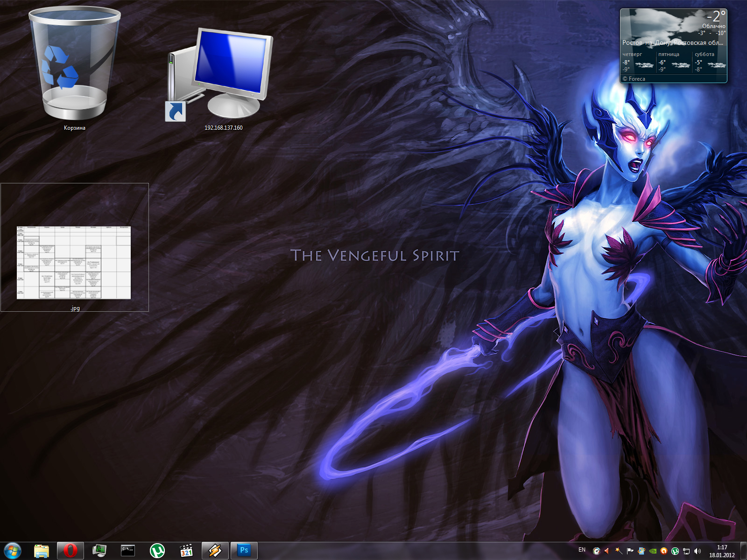Click the Облачно condition text
This screenshot has width=747, height=560.
714,26
